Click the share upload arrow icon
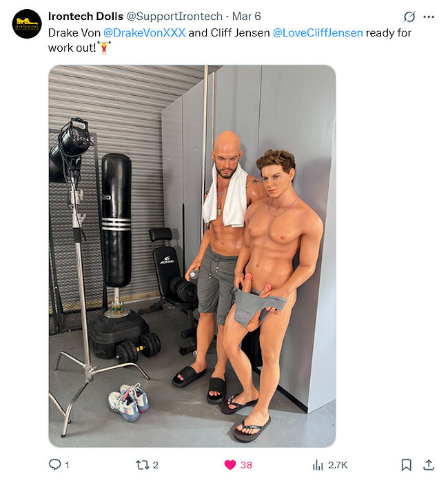The height and width of the screenshot is (481, 448). coord(429,464)
